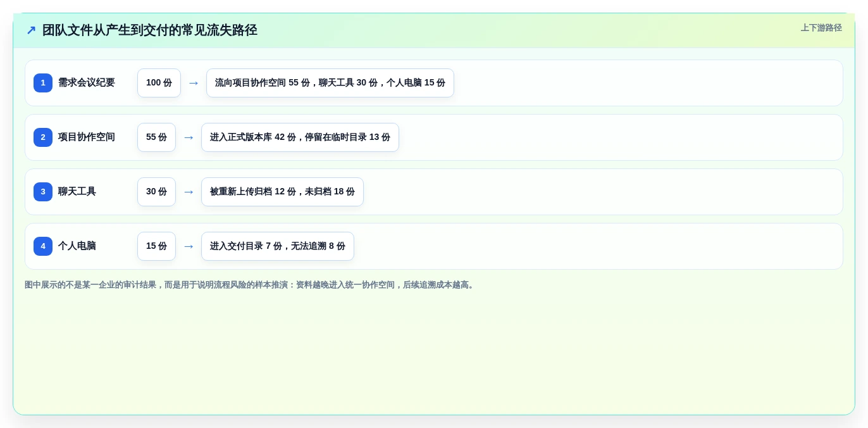Image resolution: width=868 pixels, height=428 pixels.
Task: Click the result box 进入正式版本库 42 份
Action: 300,137
